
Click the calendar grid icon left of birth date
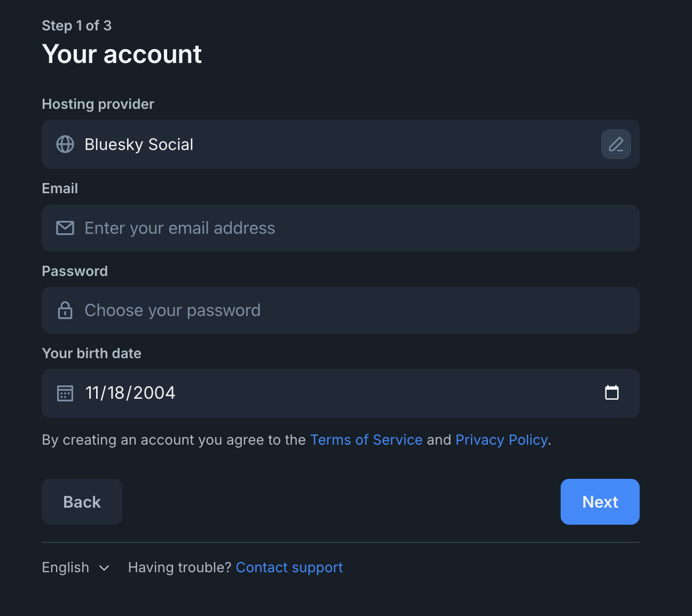click(65, 393)
